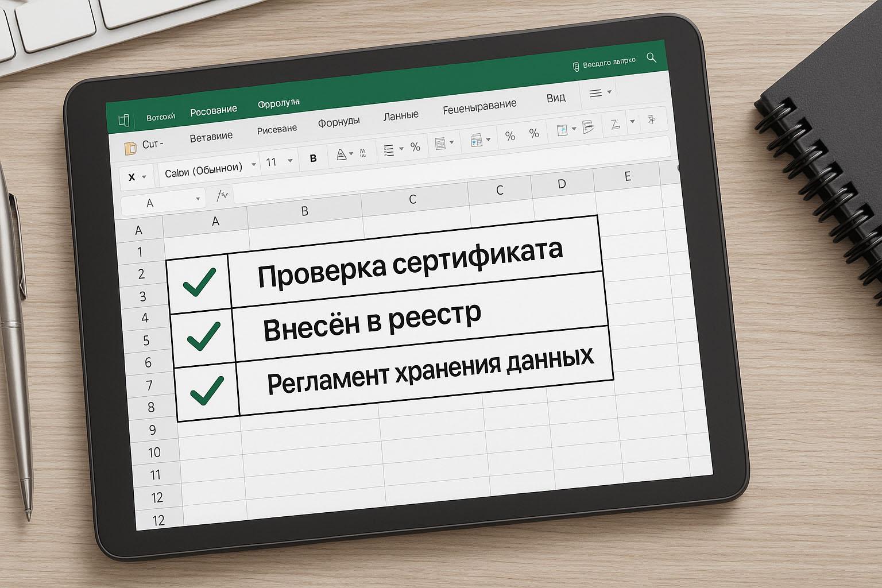Click row 10 header
Viewport: 882px width, 588px height.
click(x=154, y=452)
